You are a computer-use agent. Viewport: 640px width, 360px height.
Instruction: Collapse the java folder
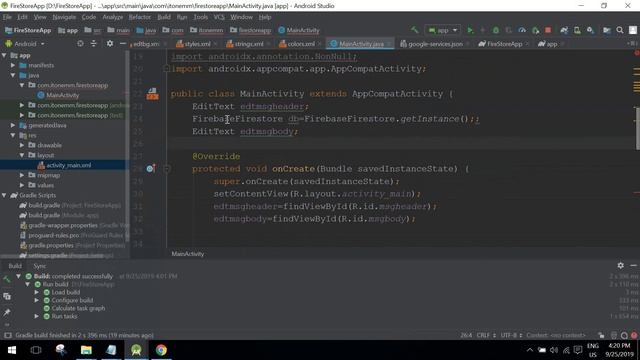[x=13, y=75]
